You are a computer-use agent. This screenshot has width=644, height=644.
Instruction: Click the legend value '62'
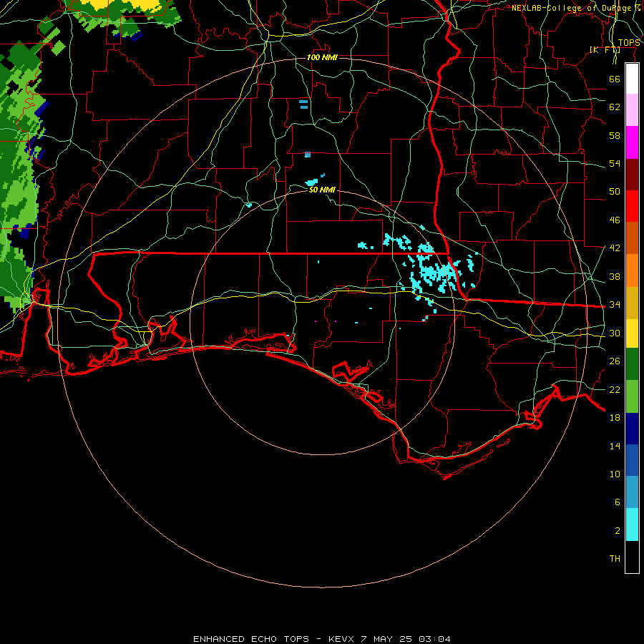coord(615,107)
